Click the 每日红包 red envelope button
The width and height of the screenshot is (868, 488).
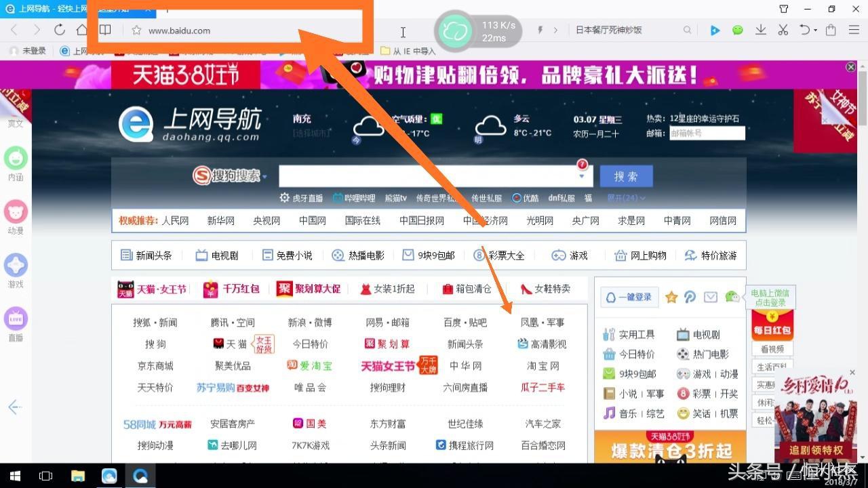point(772,324)
